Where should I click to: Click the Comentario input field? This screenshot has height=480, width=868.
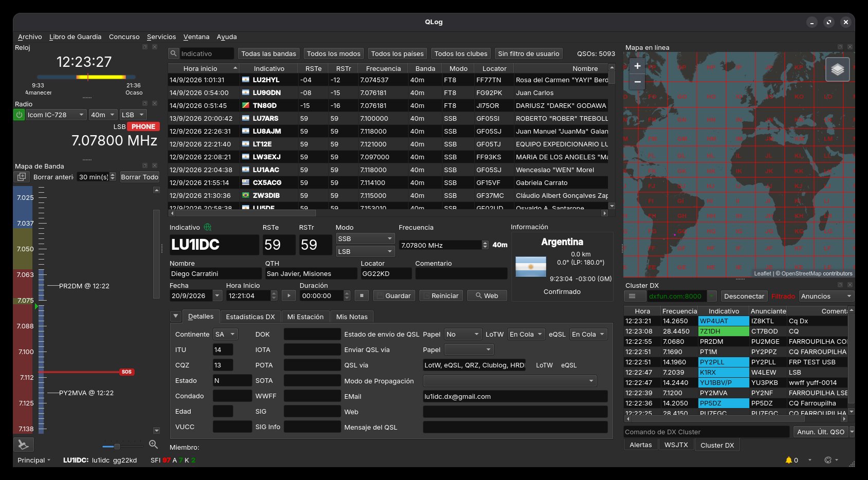pyautogui.click(x=461, y=273)
